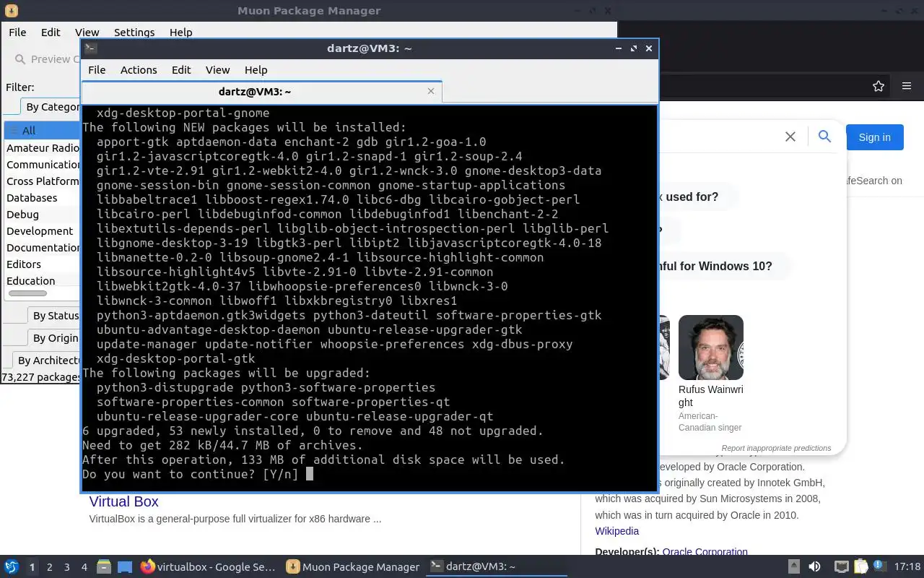Image resolution: width=924 pixels, height=578 pixels.
Task: Maximize the terminal window
Action: [x=633, y=48]
